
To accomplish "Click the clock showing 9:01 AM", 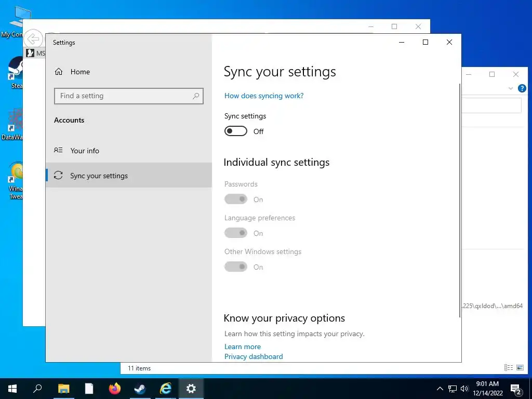I will pos(487,384).
